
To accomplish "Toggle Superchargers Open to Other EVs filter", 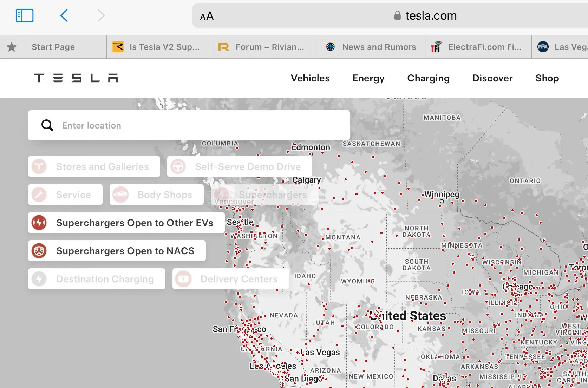I will (x=126, y=223).
